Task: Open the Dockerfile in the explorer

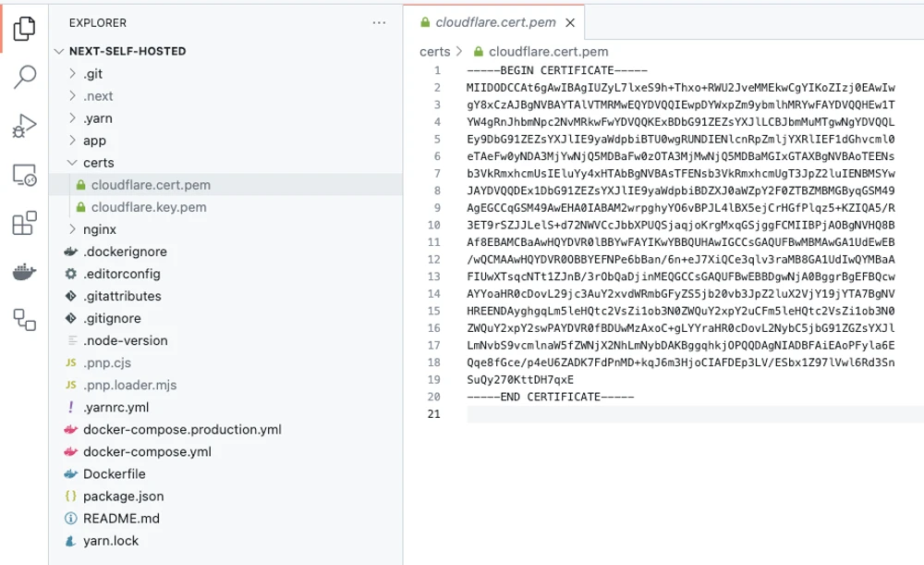Action: tap(114, 473)
